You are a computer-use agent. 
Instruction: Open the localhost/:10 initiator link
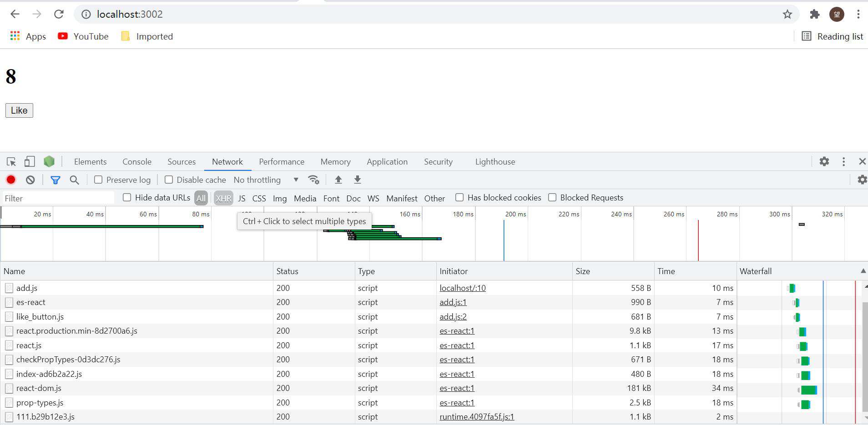click(x=463, y=288)
